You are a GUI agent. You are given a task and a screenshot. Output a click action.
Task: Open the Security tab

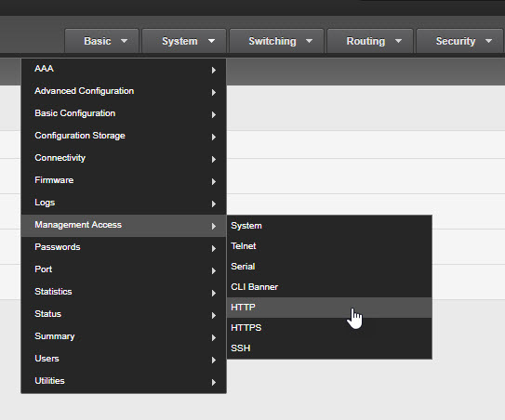pos(460,41)
